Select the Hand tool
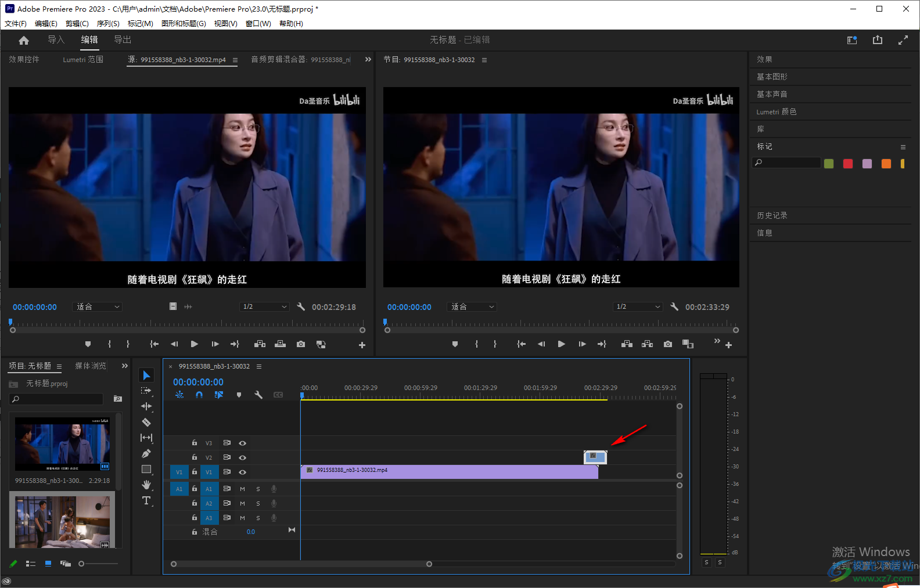Viewport: 920px width, 588px height. 146,485
